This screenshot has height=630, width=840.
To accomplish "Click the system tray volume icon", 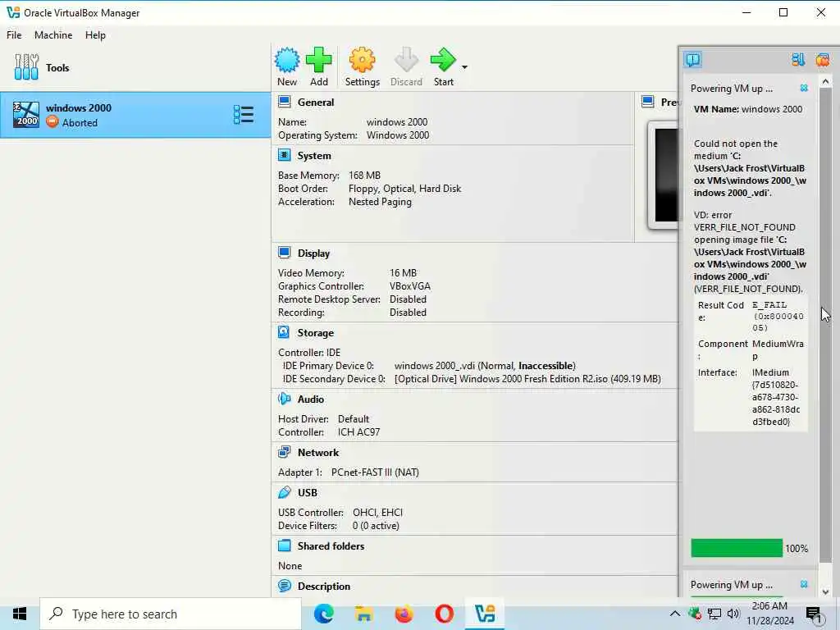I will (733, 614).
